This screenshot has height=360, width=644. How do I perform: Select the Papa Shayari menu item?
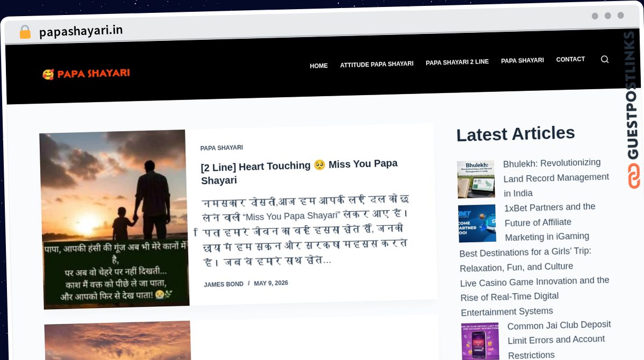[522, 61]
